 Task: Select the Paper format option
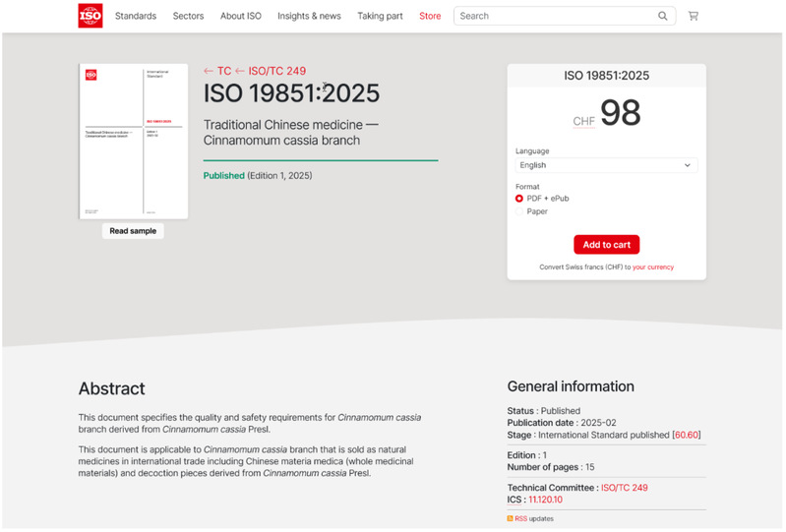tap(519, 211)
